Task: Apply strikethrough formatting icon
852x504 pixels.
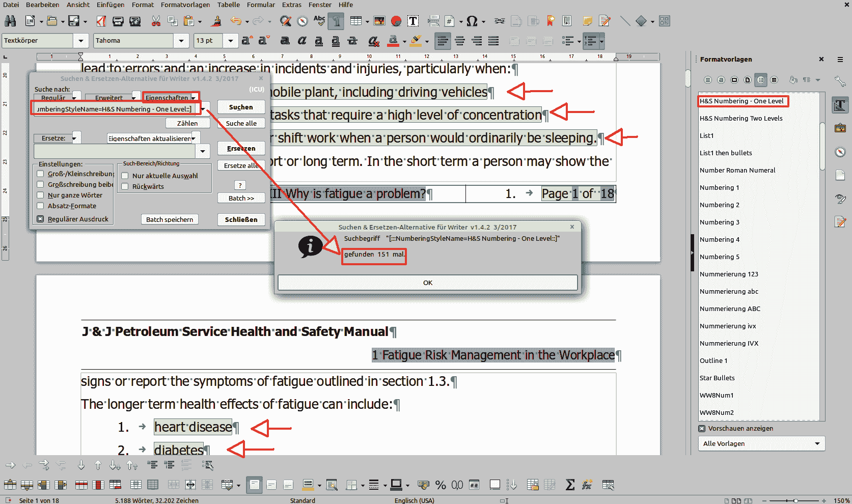Action: pos(352,41)
